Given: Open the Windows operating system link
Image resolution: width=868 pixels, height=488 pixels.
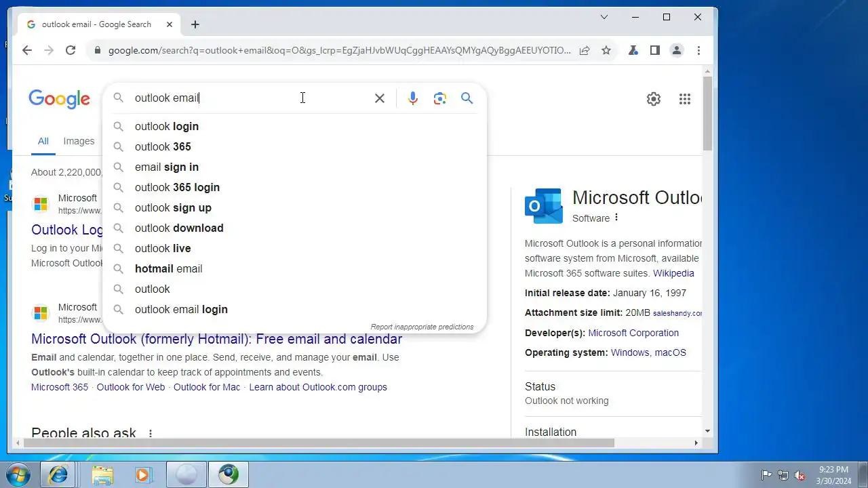Looking at the screenshot, I should coord(630,352).
